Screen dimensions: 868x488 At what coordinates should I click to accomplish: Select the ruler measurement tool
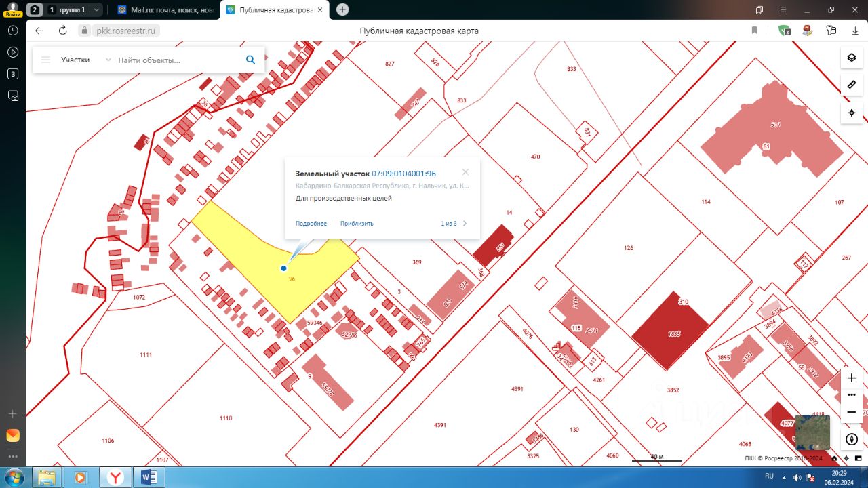click(x=851, y=85)
